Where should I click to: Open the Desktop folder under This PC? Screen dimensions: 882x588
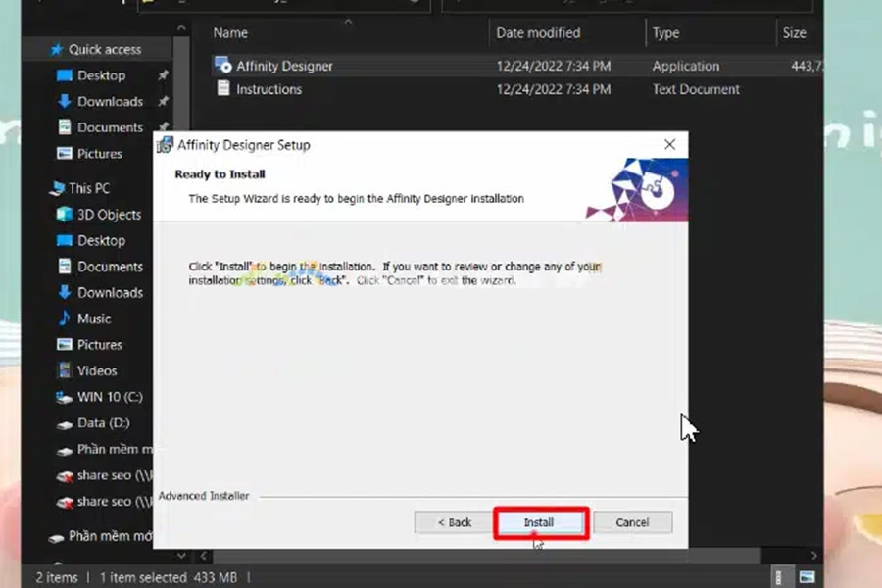[101, 240]
